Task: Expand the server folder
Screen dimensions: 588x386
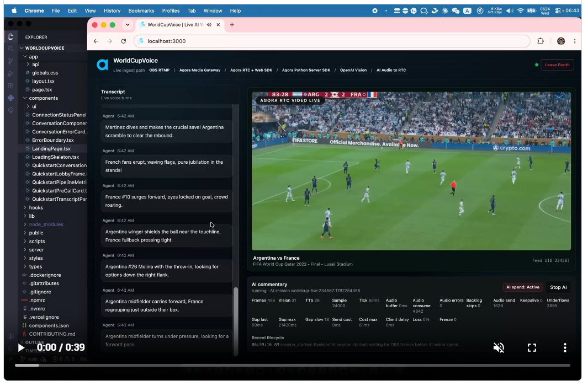Action: (x=36, y=250)
